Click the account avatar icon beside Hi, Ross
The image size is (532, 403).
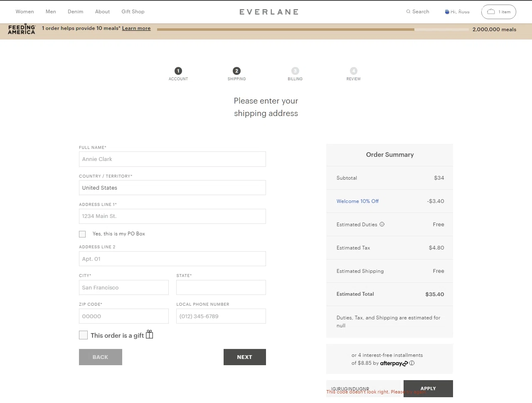(x=447, y=12)
